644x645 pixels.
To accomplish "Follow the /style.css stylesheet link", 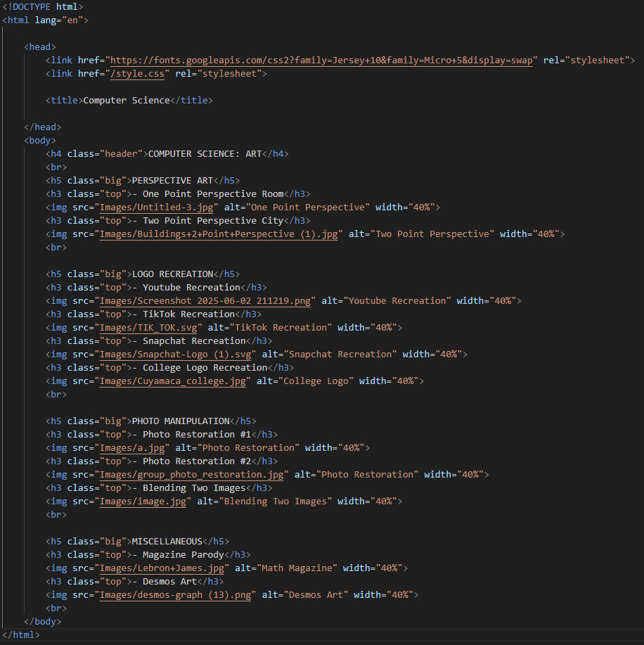I will coord(138,73).
